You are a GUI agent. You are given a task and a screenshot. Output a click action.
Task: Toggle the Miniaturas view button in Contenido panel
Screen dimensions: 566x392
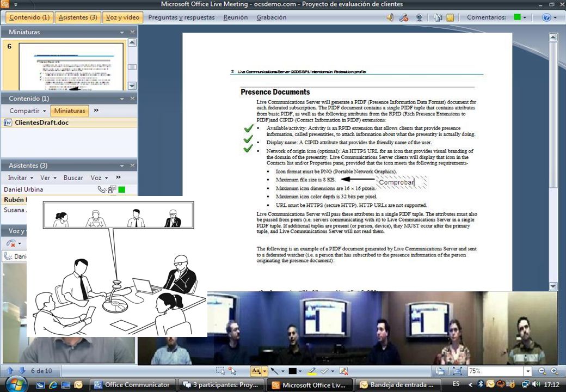coord(70,111)
